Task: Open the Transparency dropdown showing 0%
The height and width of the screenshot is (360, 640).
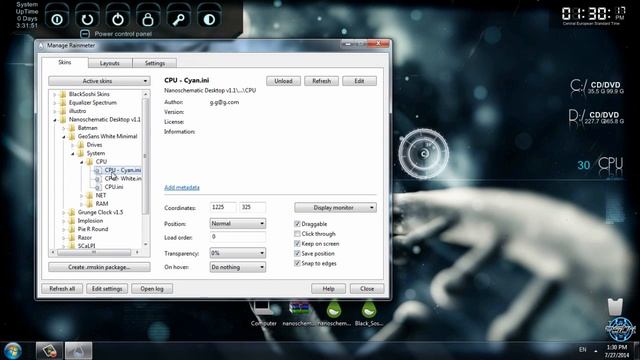Action: click(238, 253)
